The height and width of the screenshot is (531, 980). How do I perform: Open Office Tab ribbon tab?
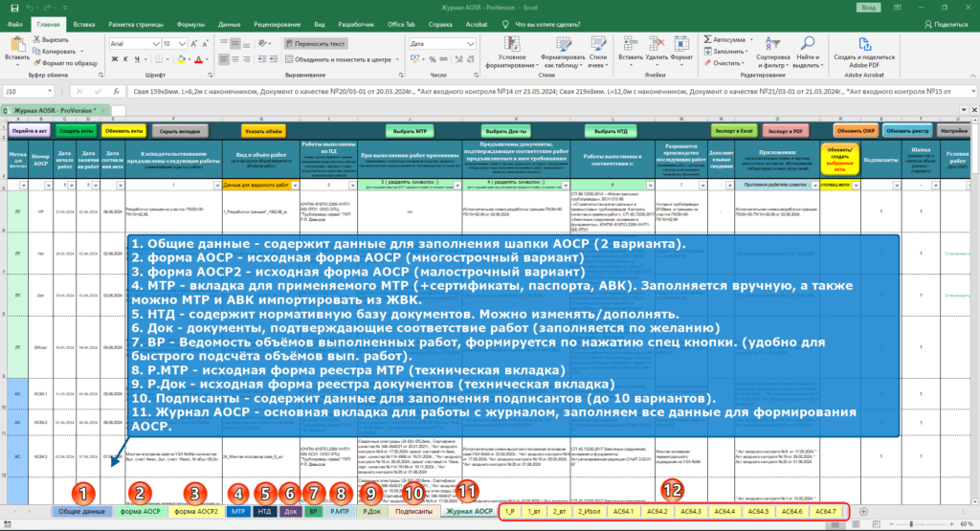coord(401,24)
